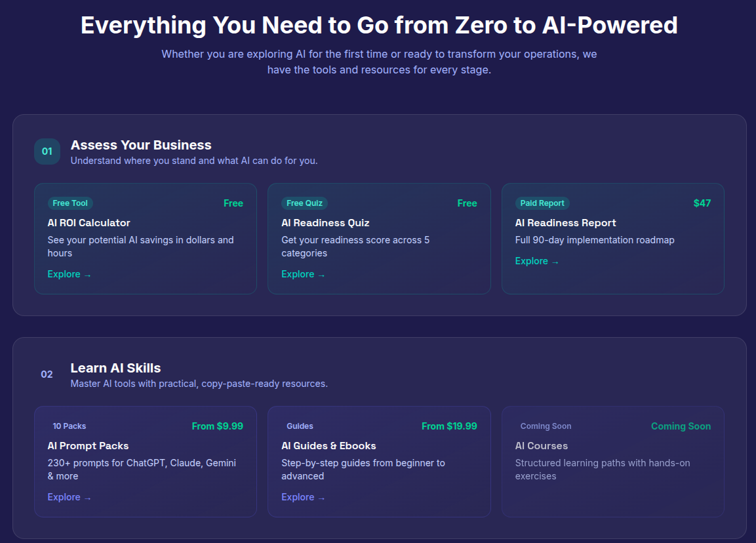
Task: Click the Free price on AI ROI Calculator
Action: 233,203
